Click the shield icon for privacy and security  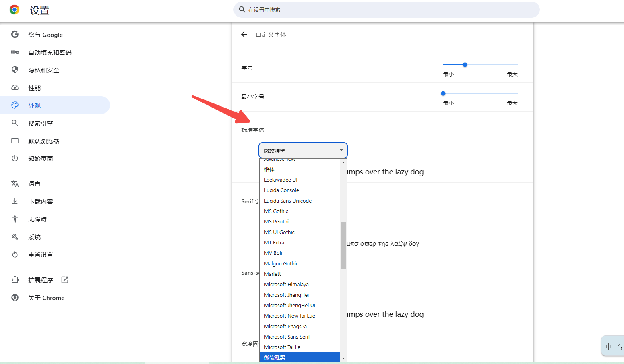(15, 70)
